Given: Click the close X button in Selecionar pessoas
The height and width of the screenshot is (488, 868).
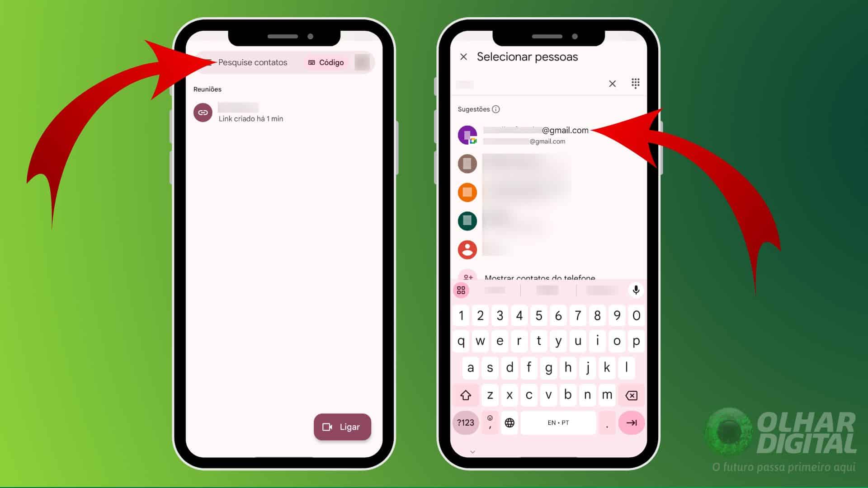Looking at the screenshot, I should pyautogui.click(x=464, y=56).
